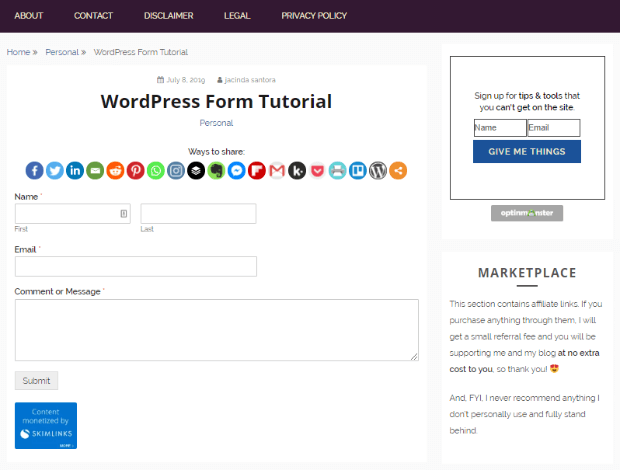Share via Gmail icon
The image size is (620, 470).
pos(277,171)
